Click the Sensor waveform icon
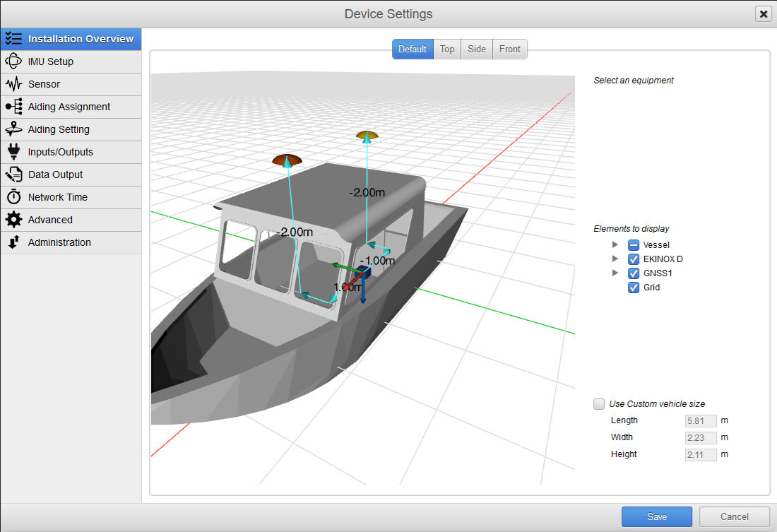This screenshot has width=777, height=532. pos(13,84)
